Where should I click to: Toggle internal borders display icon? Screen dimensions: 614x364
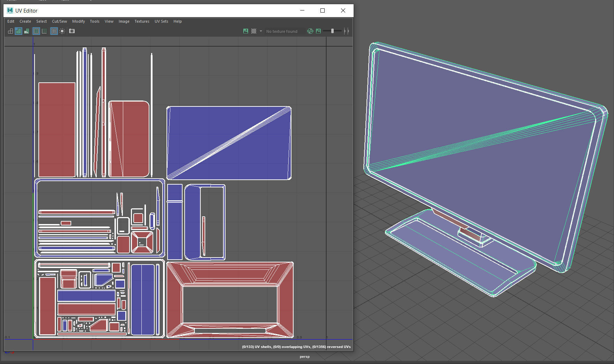44,31
